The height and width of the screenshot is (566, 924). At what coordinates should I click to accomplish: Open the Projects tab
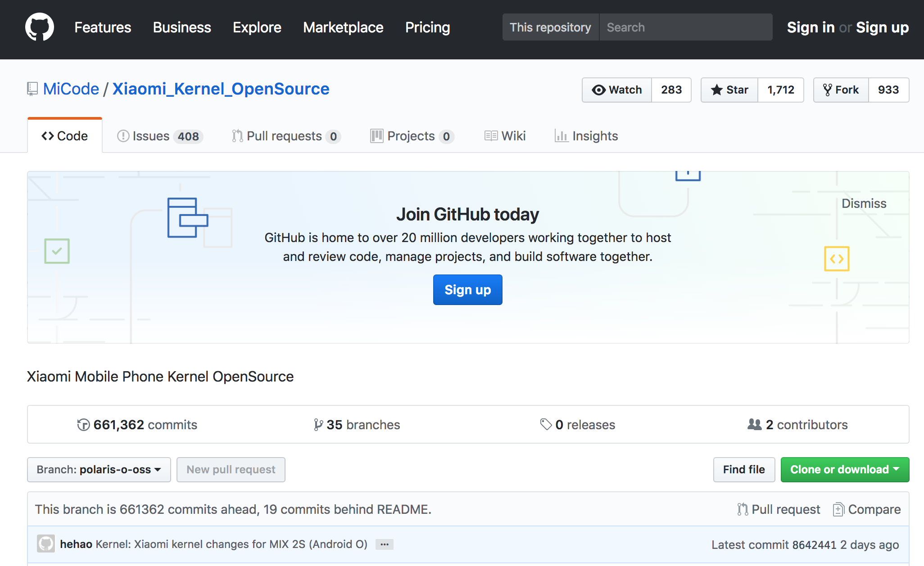pos(412,136)
